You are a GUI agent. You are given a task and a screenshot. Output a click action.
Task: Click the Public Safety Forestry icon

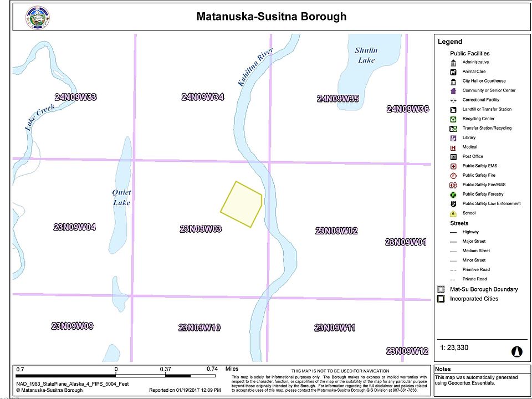(x=453, y=195)
